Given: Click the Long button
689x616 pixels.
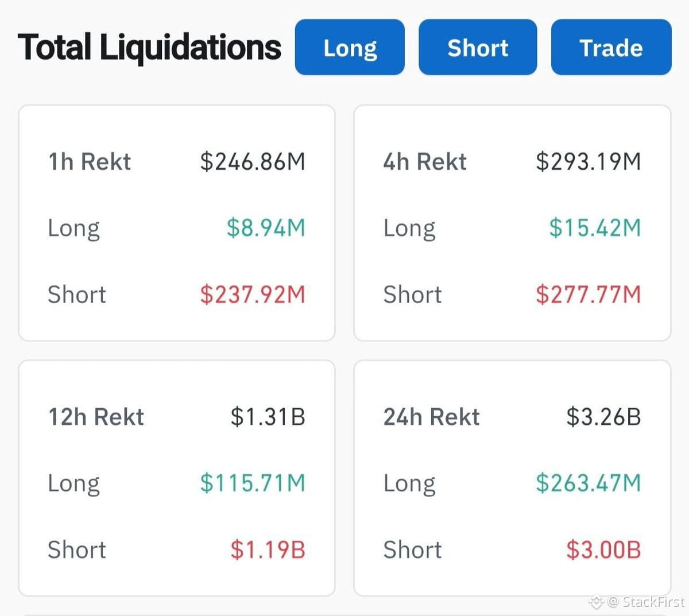Looking at the screenshot, I should coord(350,47).
